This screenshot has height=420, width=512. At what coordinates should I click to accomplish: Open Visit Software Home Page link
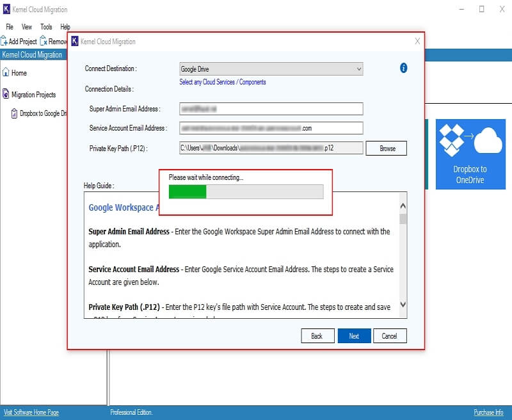[31, 412]
